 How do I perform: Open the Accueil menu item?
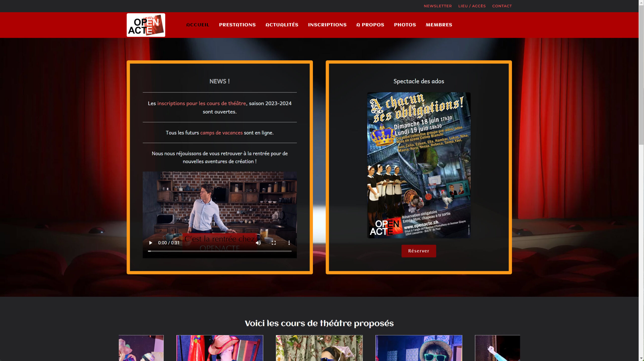click(198, 25)
